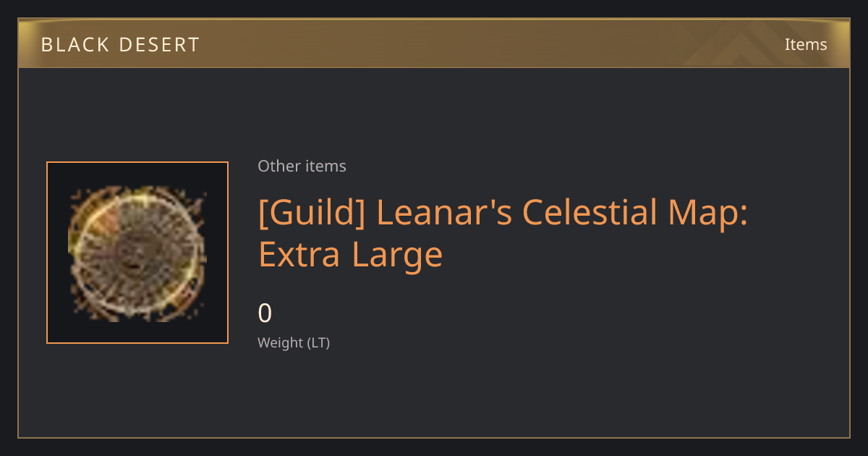Click the gold header banner background
Viewport: 868px width, 456px height.
(x=434, y=43)
